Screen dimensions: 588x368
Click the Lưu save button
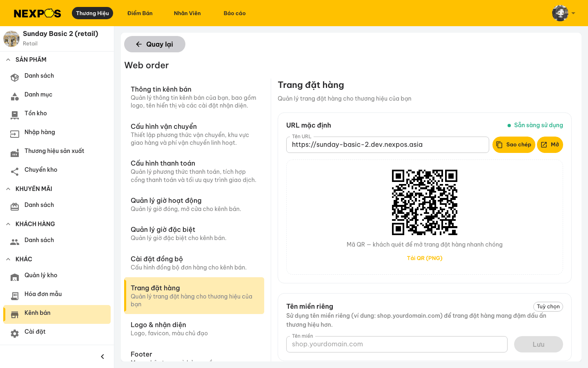pos(539,344)
